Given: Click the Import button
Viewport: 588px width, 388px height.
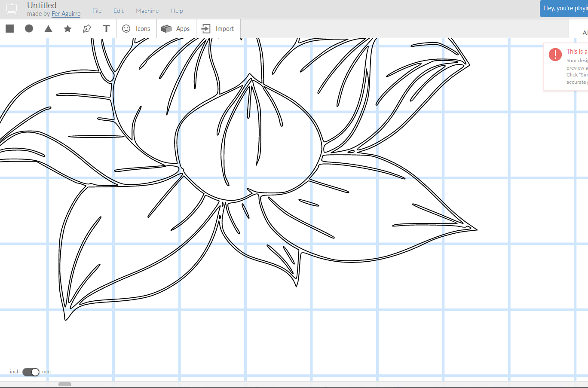Looking at the screenshot, I should click(218, 29).
